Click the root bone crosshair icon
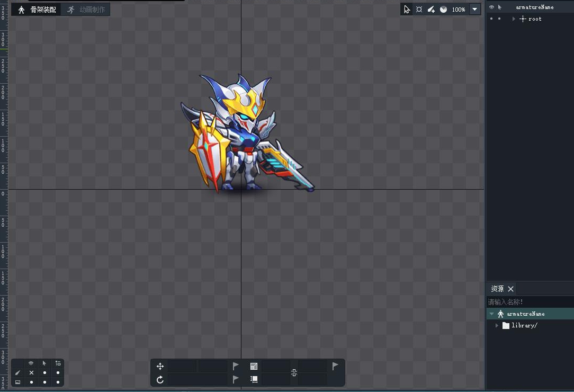Viewport: 574px width, 392px height. point(523,19)
